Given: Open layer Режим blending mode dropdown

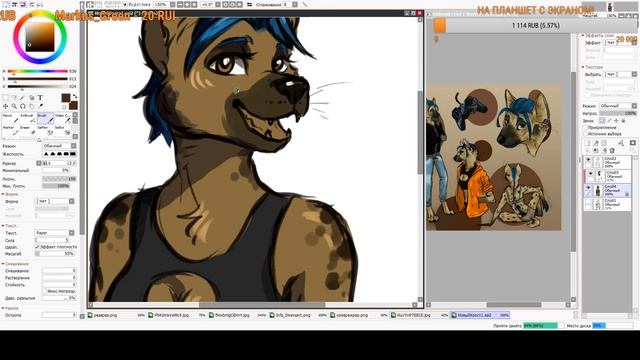Looking at the screenshot, I should pyautogui.click(x=618, y=106).
